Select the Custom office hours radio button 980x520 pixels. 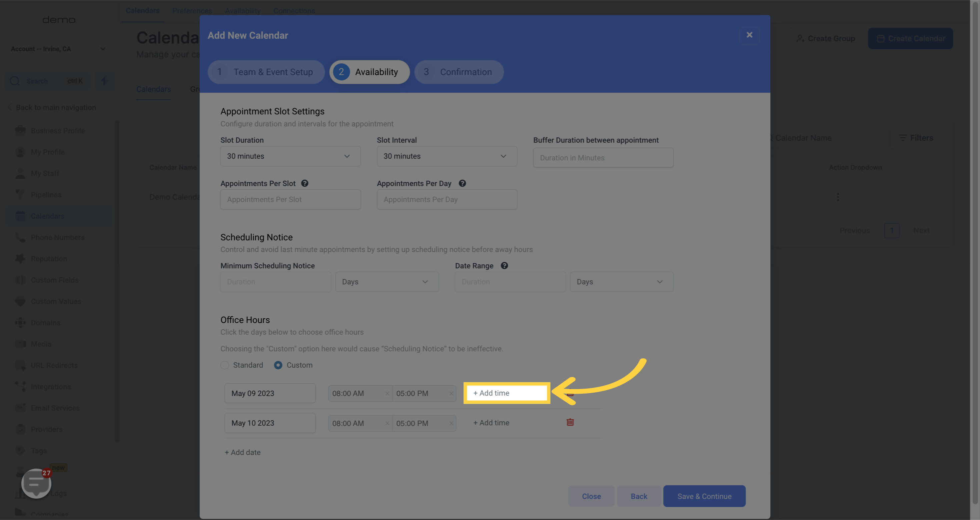[278, 365]
